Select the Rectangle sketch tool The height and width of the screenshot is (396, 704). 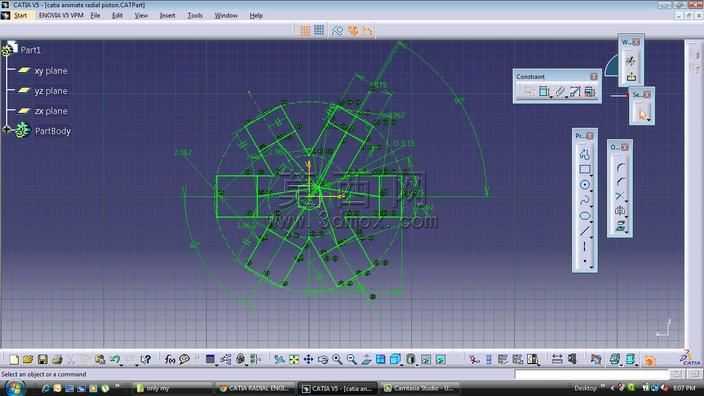[x=584, y=169]
